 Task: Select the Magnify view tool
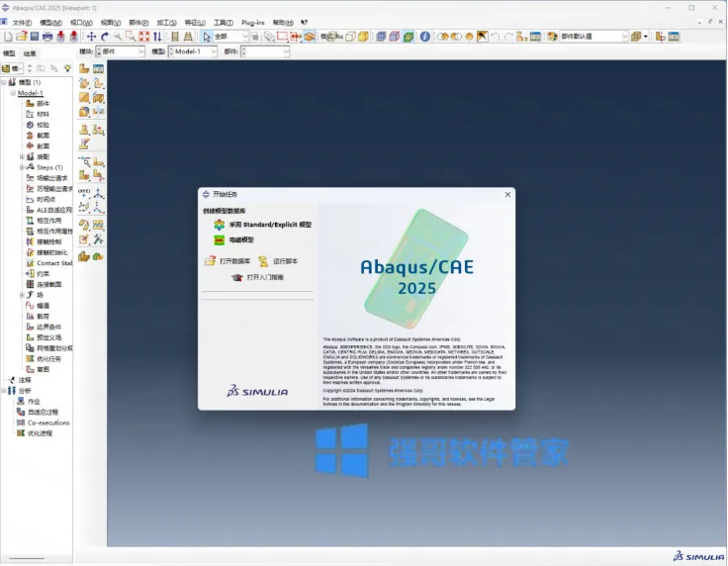pyautogui.click(x=118, y=37)
